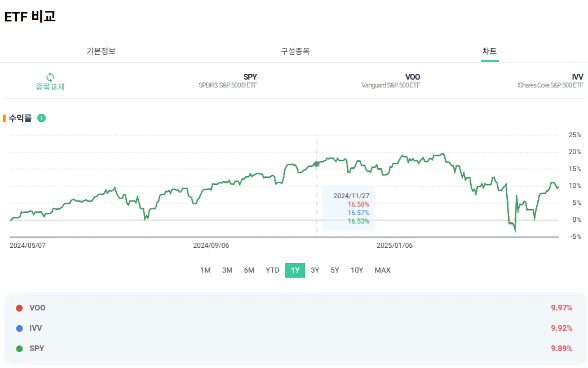Click the 20% y-axis label

[575, 152]
